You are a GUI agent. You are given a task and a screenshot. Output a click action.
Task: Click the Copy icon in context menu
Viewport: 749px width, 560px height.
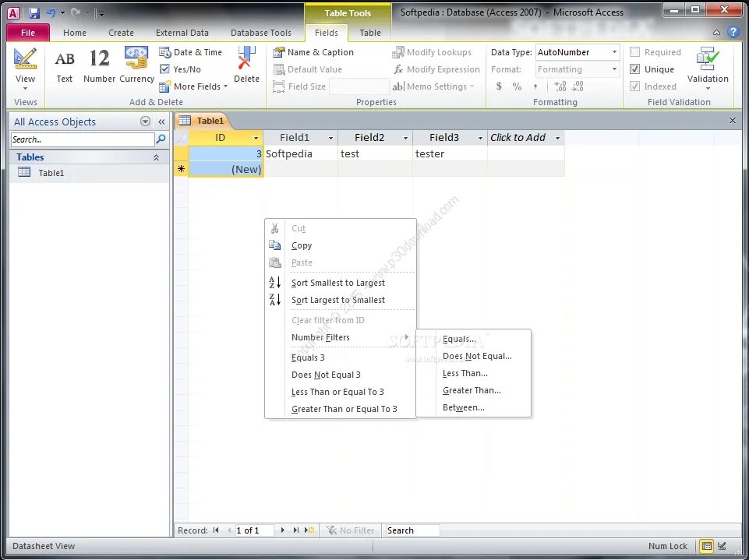pyautogui.click(x=274, y=245)
